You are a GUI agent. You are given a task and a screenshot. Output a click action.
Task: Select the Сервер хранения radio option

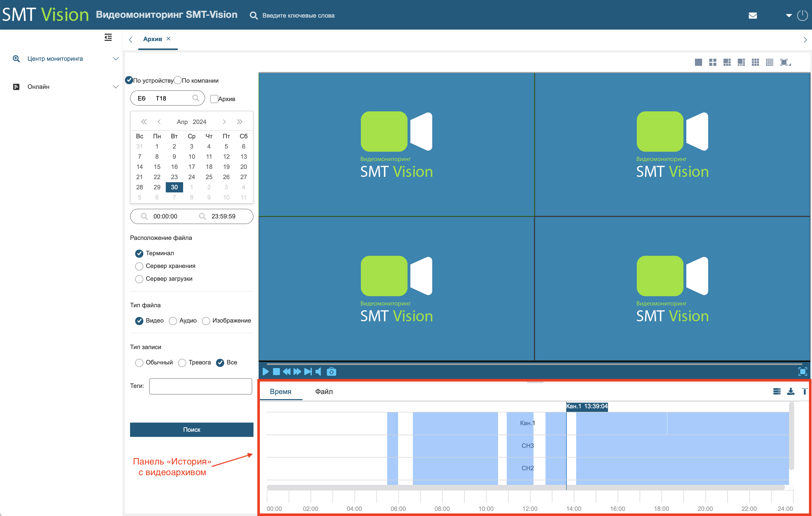139,266
